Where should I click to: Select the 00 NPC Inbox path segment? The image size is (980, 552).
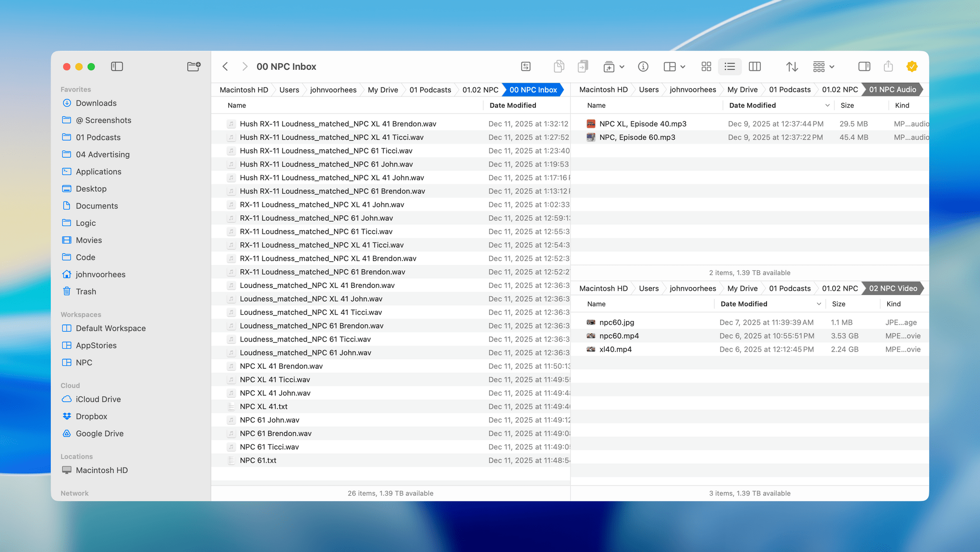(533, 89)
